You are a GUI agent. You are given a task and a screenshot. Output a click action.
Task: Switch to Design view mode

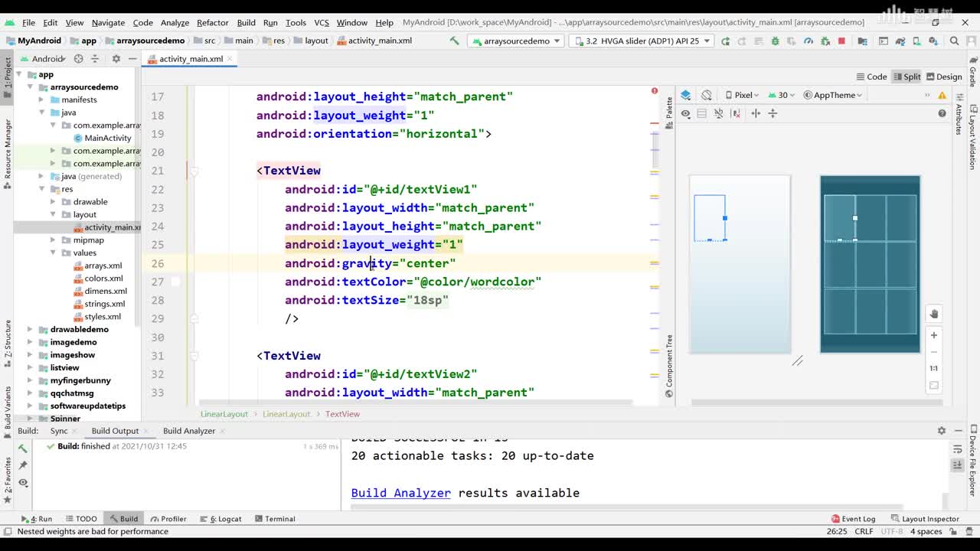(943, 77)
